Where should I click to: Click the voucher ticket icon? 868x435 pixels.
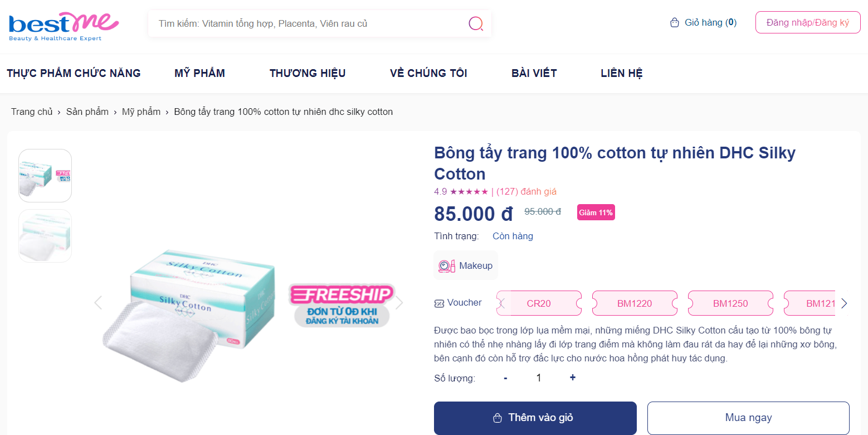(438, 303)
